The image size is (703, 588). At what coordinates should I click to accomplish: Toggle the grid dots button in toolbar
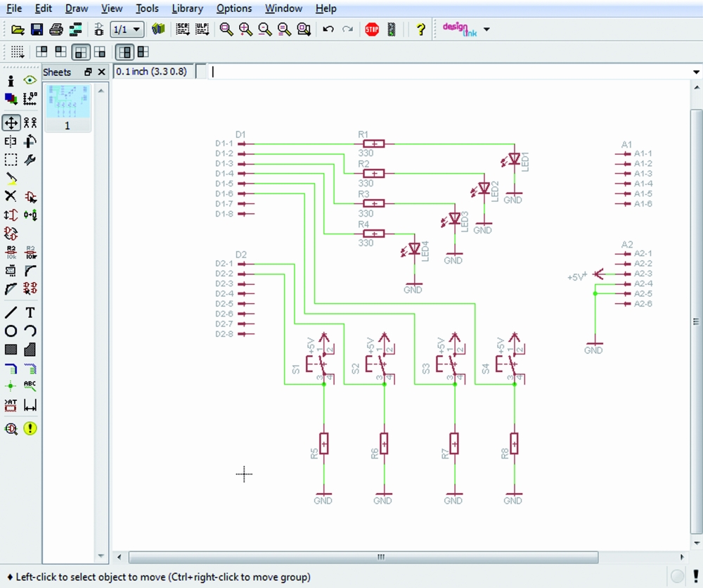pyautogui.click(x=18, y=52)
